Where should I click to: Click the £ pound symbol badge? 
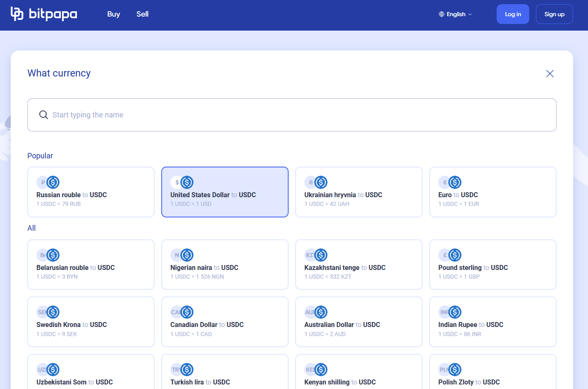click(x=444, y=255)
